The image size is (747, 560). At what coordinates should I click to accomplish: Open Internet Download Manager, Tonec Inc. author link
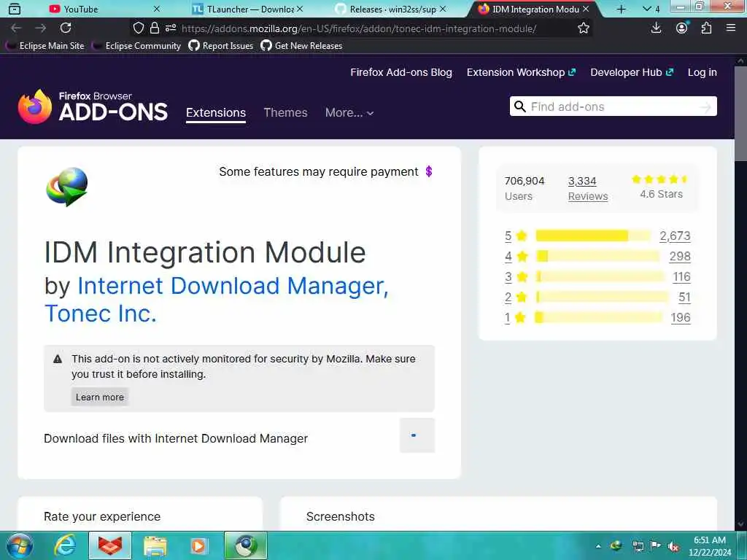tap(217, 300)
